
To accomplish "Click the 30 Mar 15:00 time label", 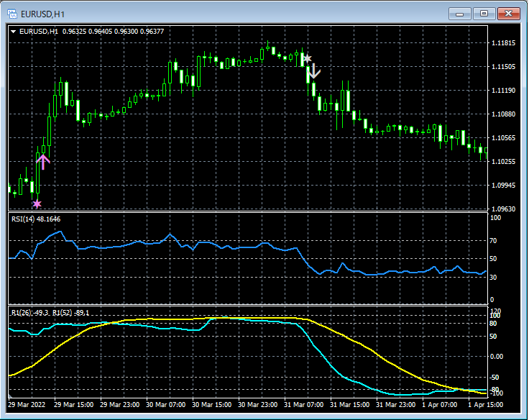I will point(212,405).
